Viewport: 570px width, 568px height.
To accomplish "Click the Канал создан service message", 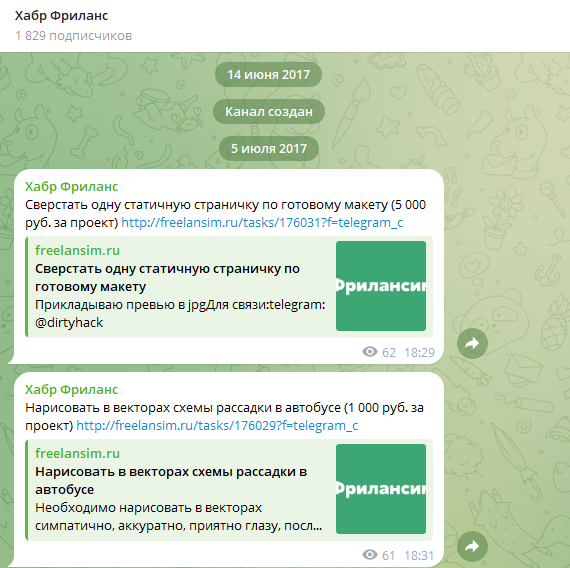I will coord(269,111).
